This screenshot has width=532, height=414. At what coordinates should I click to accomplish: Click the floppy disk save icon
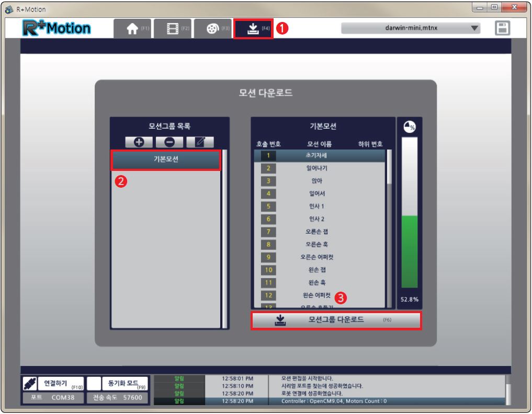502,29
